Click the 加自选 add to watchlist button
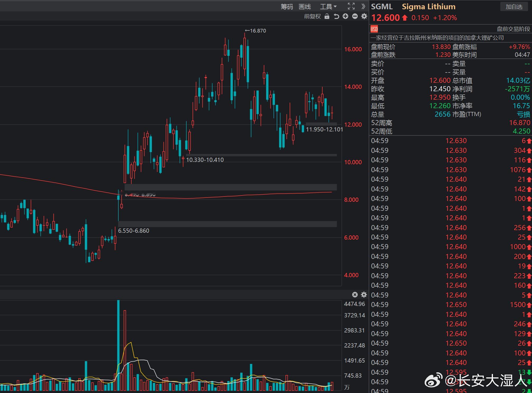 514,7
